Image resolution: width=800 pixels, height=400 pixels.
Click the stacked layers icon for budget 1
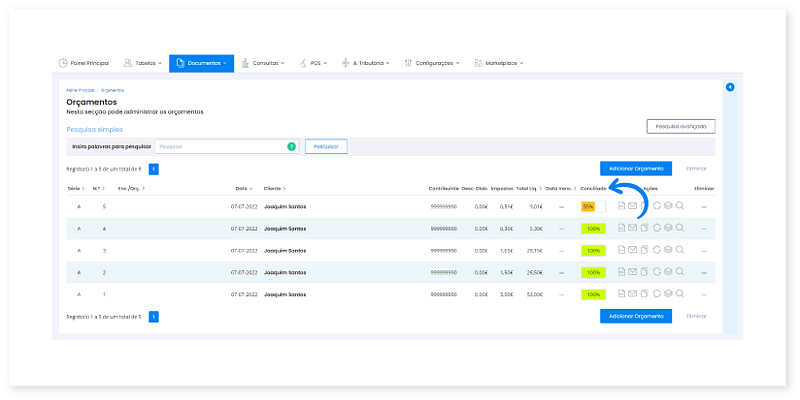(668, 294)
